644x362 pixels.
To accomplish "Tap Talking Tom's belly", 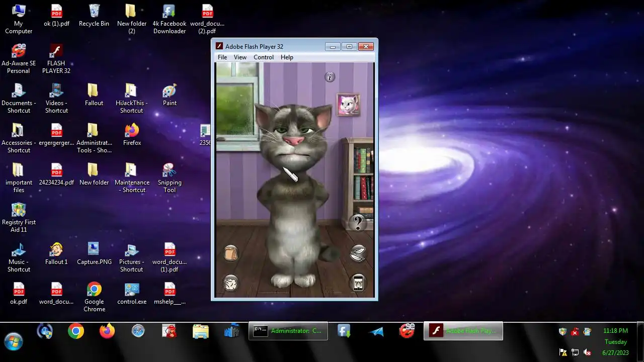I will click(294, 229).
